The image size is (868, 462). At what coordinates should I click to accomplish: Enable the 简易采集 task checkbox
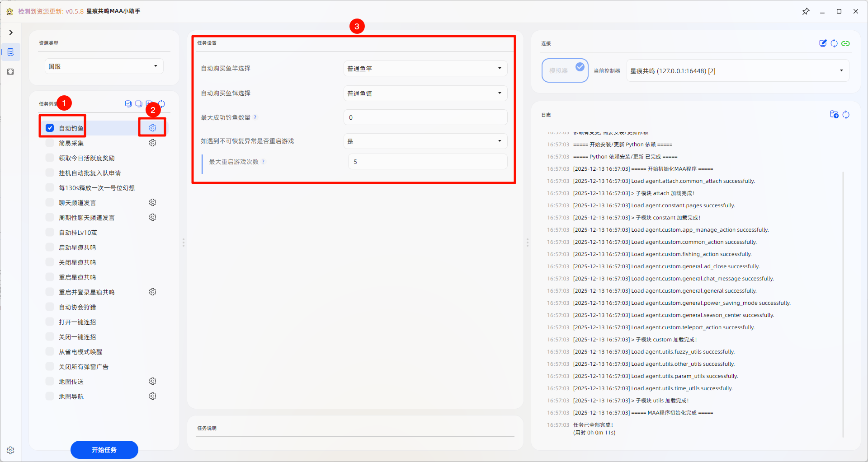tap(50, 143)
